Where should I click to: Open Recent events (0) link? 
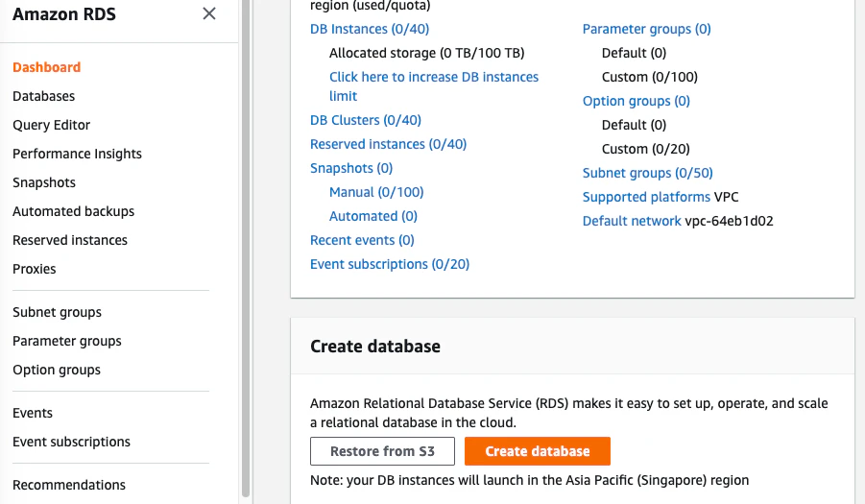(362, 240)
